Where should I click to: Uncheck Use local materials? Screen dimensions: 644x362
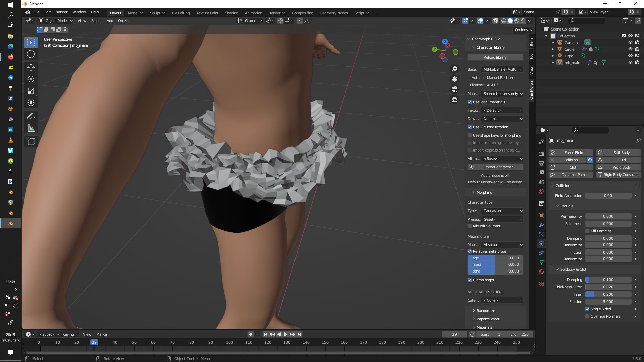pos(470,102)
